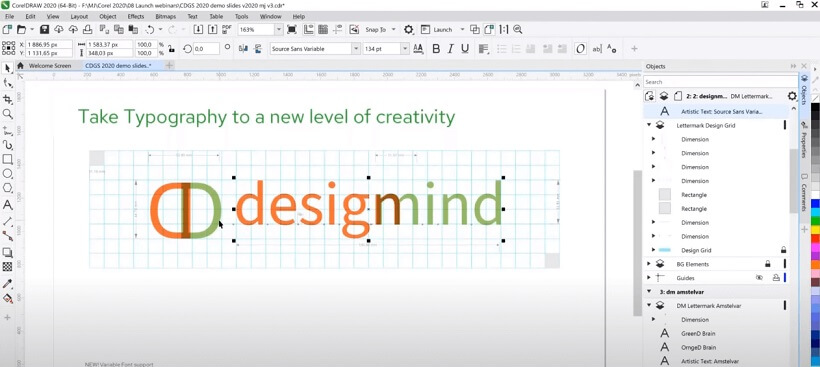Click the Save disk icon

coord(44,29)
